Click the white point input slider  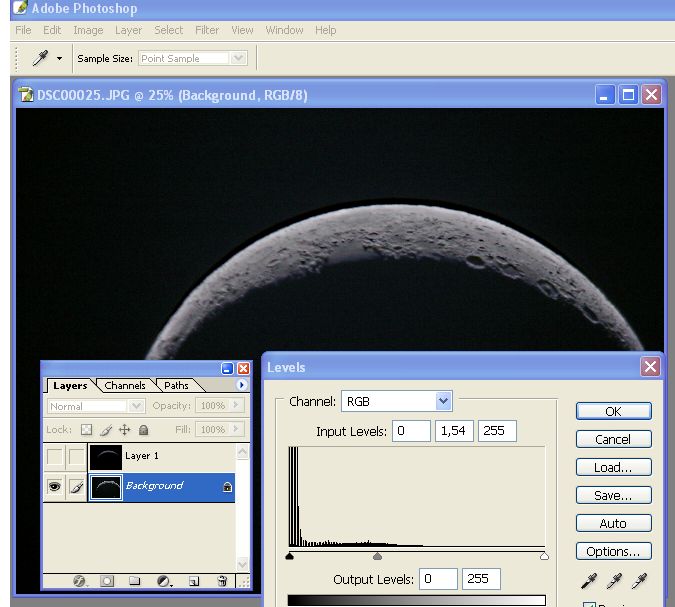tap(544, 556)
